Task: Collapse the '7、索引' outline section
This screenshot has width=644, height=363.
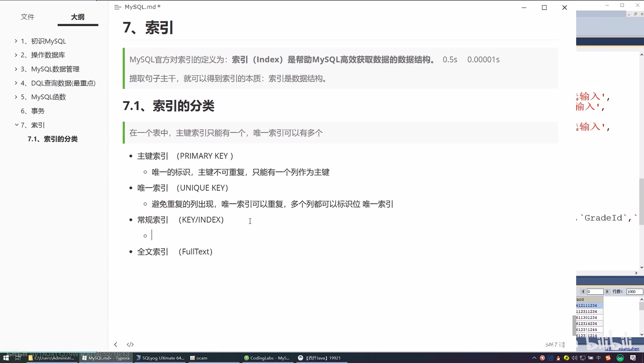Action: 16,125
